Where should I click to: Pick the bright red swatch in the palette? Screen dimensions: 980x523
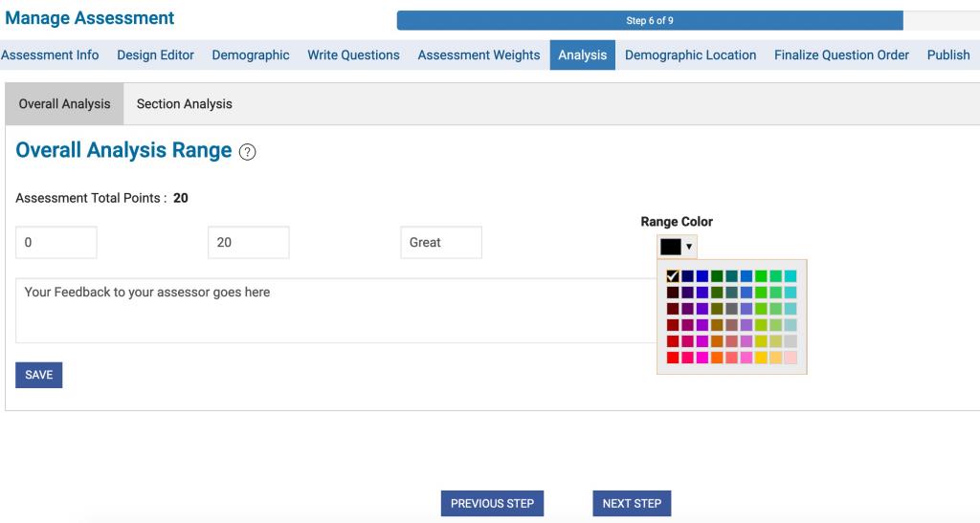tap(673, 358)
